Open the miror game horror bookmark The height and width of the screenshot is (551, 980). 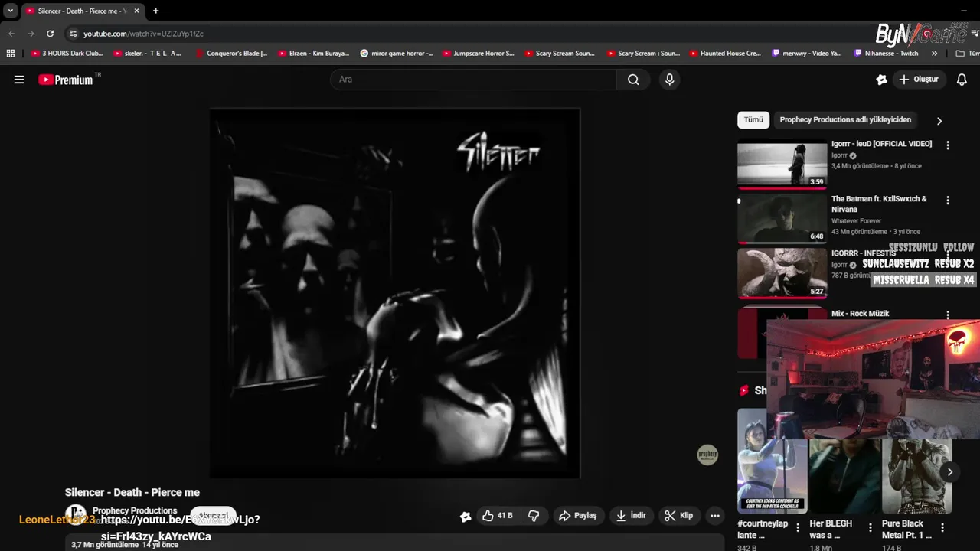click(x=396, y=54)
